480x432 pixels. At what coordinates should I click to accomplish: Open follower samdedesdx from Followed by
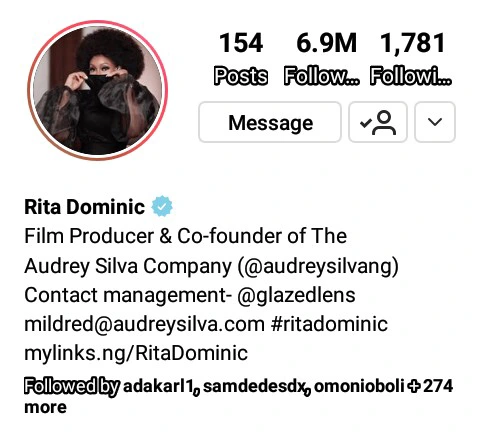click(254, 387)
